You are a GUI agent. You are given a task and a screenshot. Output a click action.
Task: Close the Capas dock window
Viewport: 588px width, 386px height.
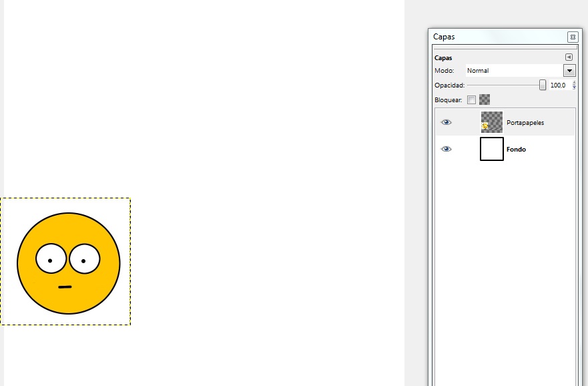[573, 37]
